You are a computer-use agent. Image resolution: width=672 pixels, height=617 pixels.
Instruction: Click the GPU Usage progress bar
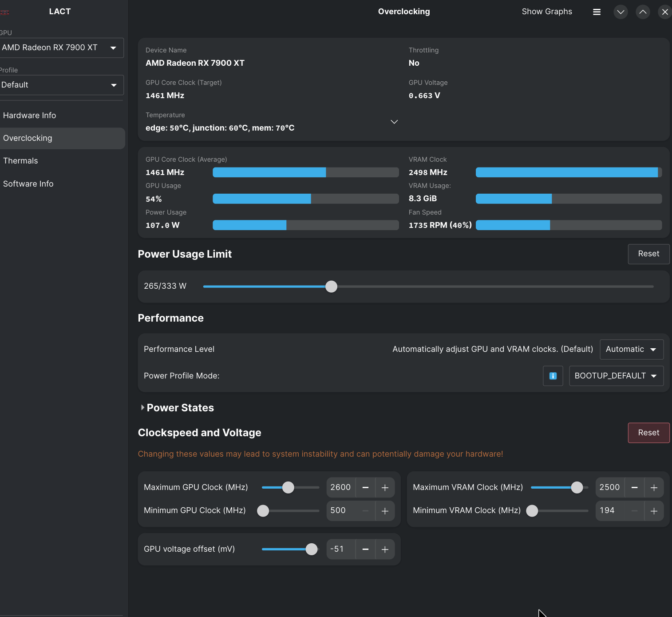(x=306, y=199)
